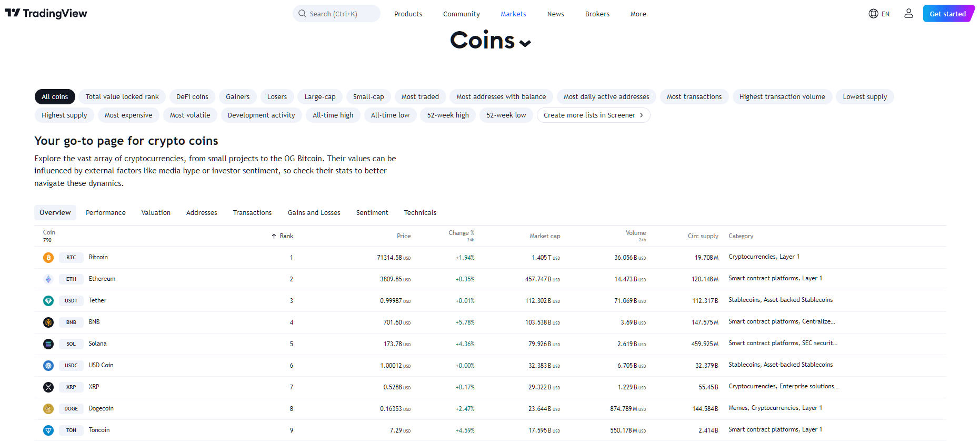
Task: Select the DeFi coins chip
Action: [x=192, y=97]
